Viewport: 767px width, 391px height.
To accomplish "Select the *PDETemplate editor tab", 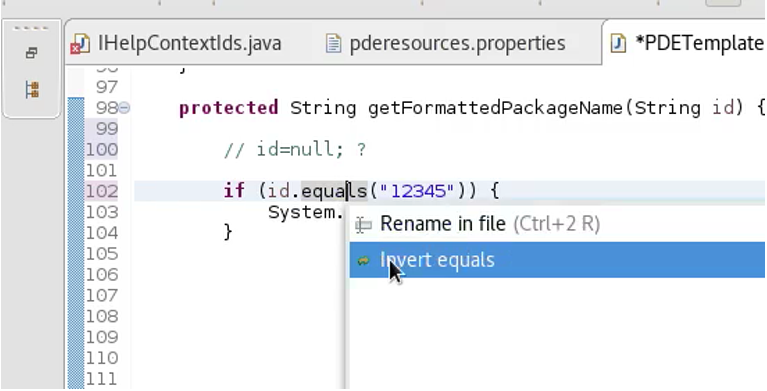I will click(699, 44).
